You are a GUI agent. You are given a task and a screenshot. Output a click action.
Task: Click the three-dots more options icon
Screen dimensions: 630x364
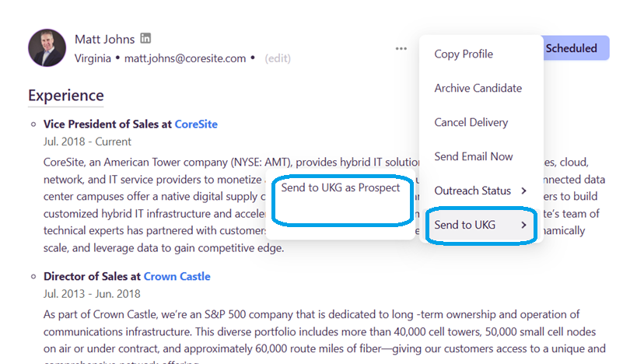coord(401,48)
